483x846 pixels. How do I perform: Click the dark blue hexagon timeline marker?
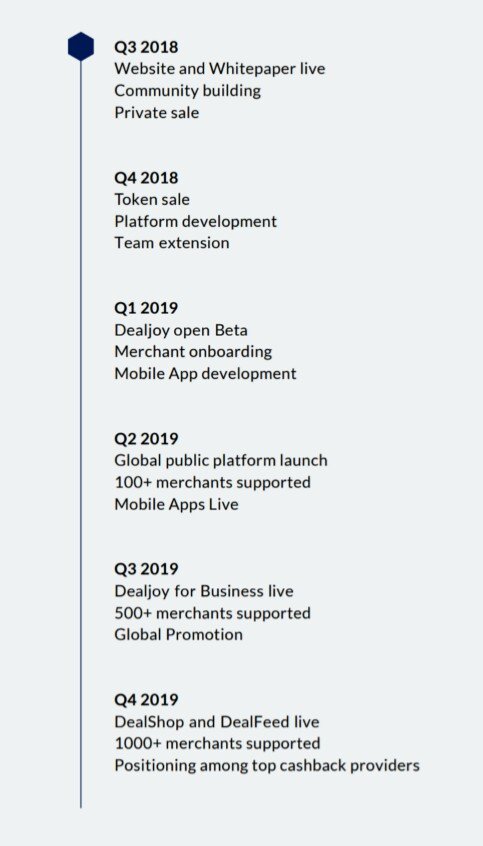coord(81,46)
